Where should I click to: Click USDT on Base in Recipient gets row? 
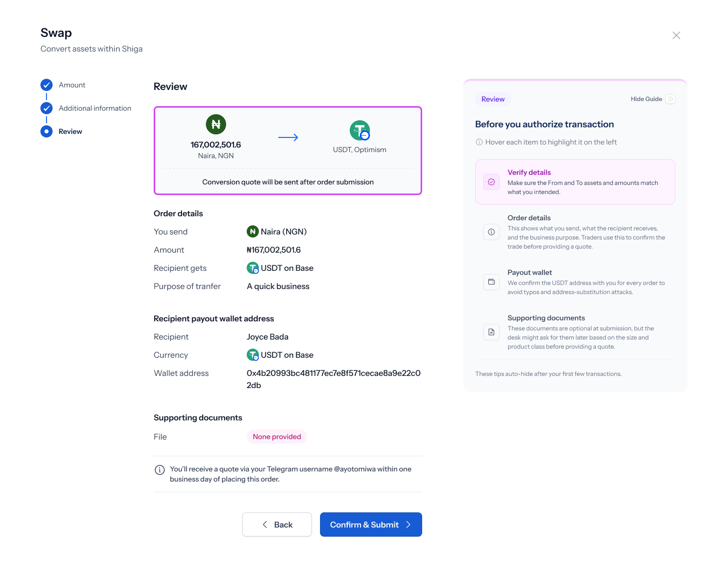tap(287, 268)
